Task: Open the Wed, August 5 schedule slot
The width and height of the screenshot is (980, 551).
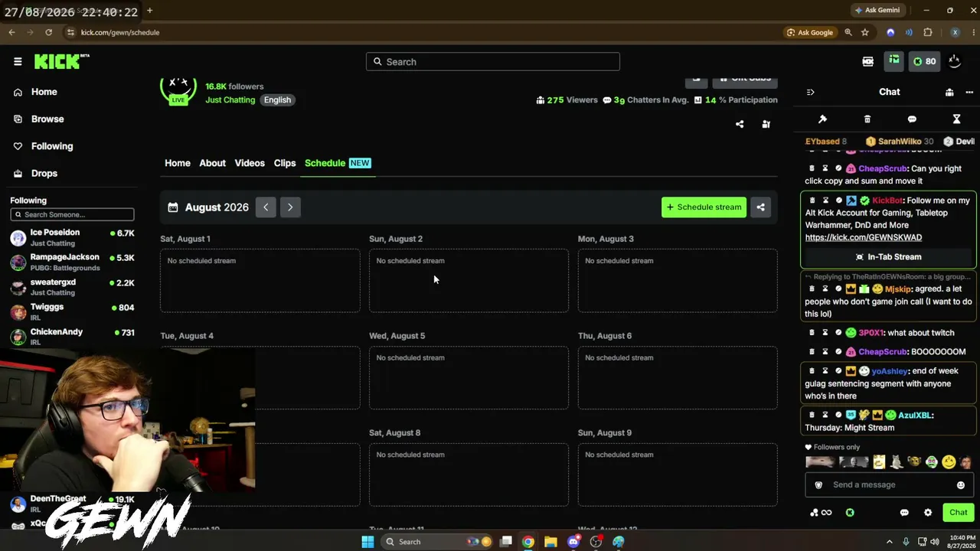Action: click(469, 378)
